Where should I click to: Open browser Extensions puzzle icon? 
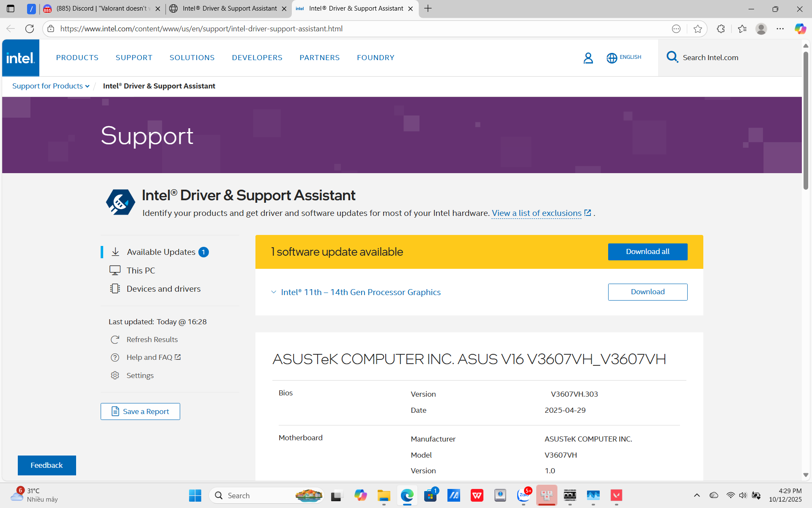[721, 29]
